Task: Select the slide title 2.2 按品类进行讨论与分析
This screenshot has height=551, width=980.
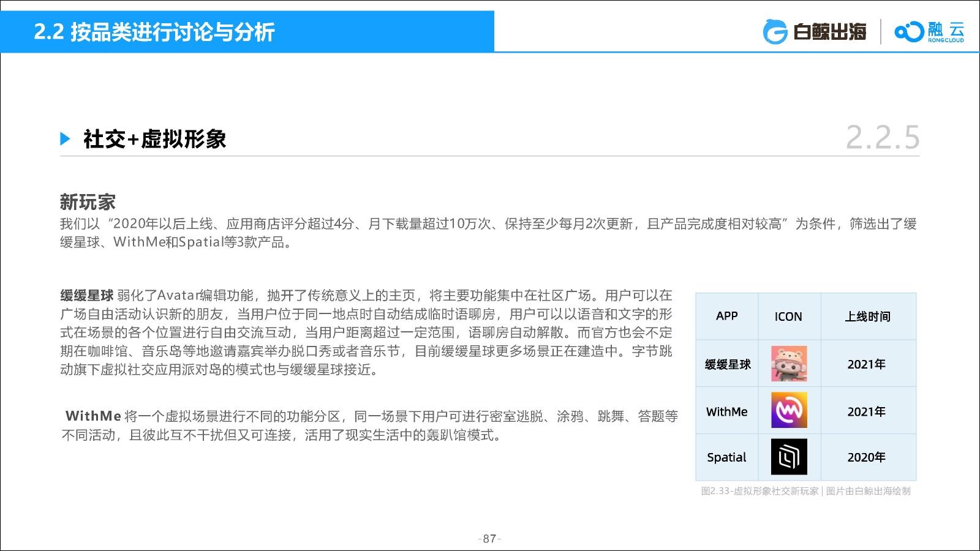Action: pyautogui.click(x=154, y=32)
